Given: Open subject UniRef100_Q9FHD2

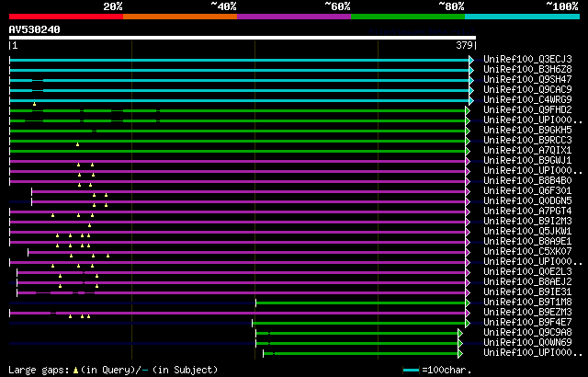Looking at the screenshot, I should (x=527, y=110).
